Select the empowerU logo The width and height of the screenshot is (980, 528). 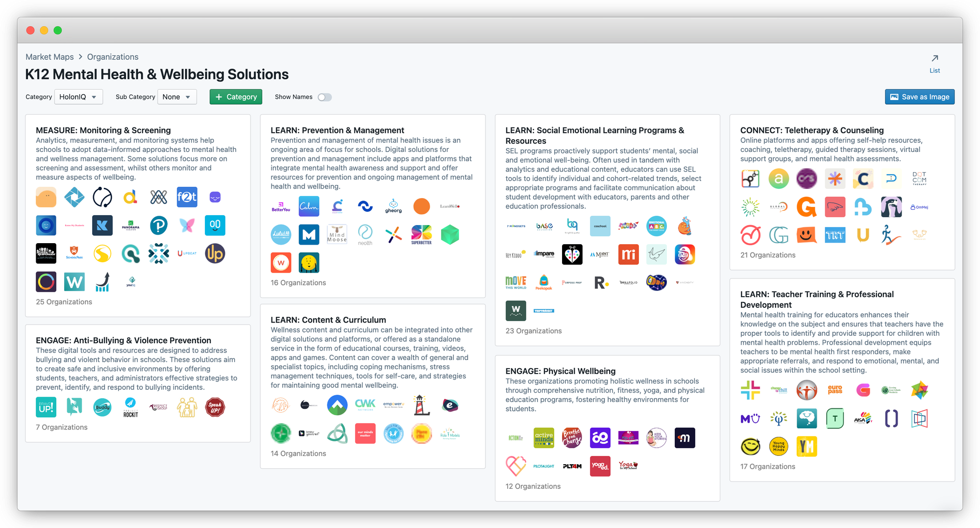(x=393, y=405)
